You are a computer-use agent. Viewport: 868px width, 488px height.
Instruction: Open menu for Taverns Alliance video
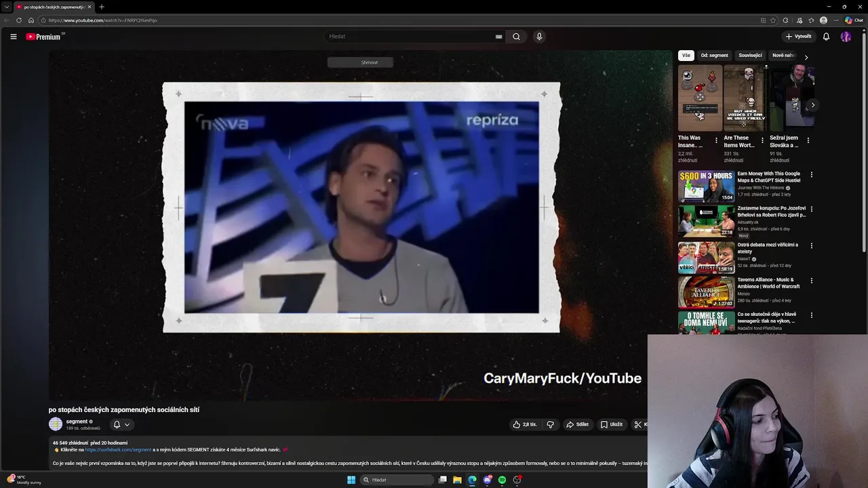tap(811, 281)
